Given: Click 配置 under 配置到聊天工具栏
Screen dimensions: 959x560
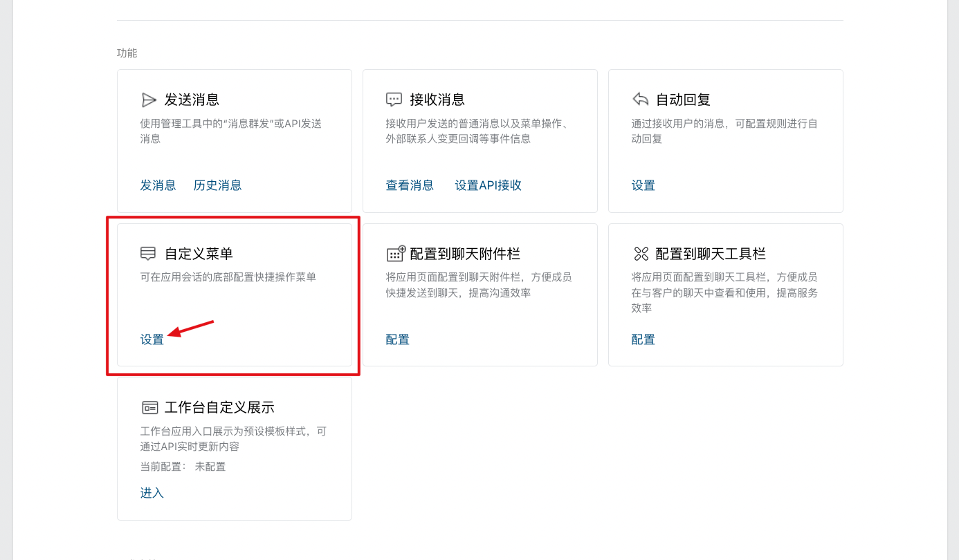Looking at the screenshot, I should (x=643, y=339).
